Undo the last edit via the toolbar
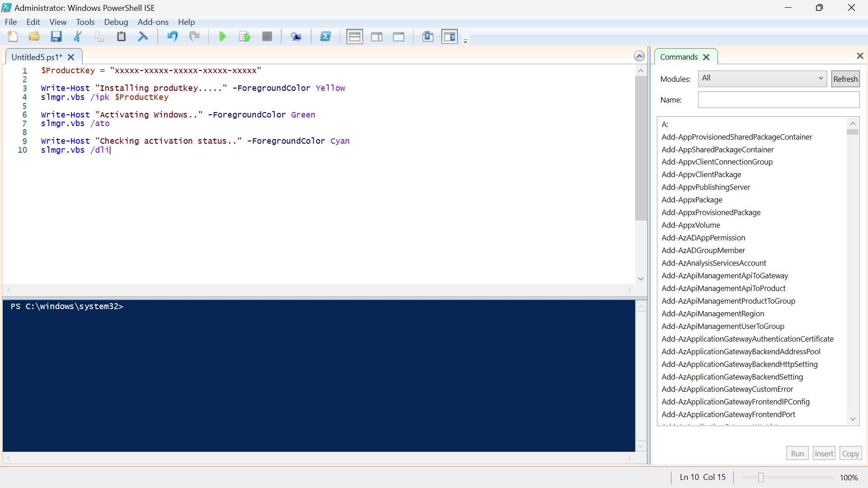Image resolution: width=868 pixels, height=488 pixels. [x=172, y=37]
